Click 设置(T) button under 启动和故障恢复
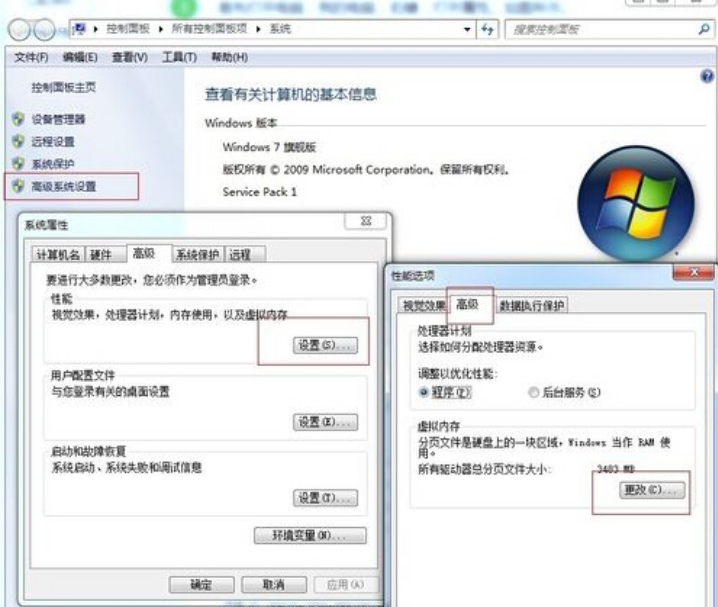Image resolution: width=718 pixels, height=607 pixels. 325,498
